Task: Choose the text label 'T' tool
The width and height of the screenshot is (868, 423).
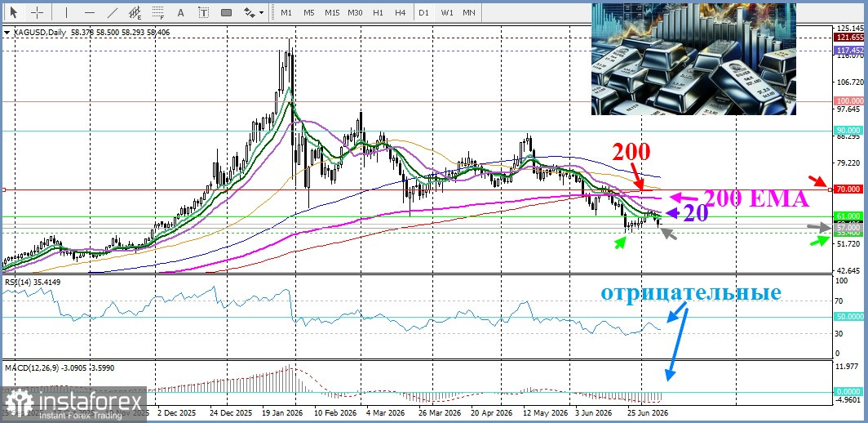Action: click(204, 12)
